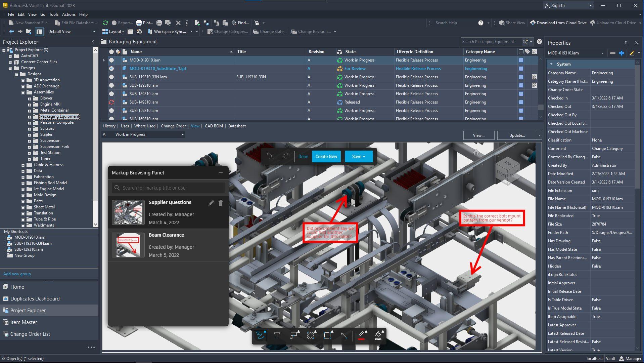Viewport: 644px width, 363px height.
Task: Toggle the checked circle for MOD-019310_Substitute_1.ipt
Action: [111, 69]
